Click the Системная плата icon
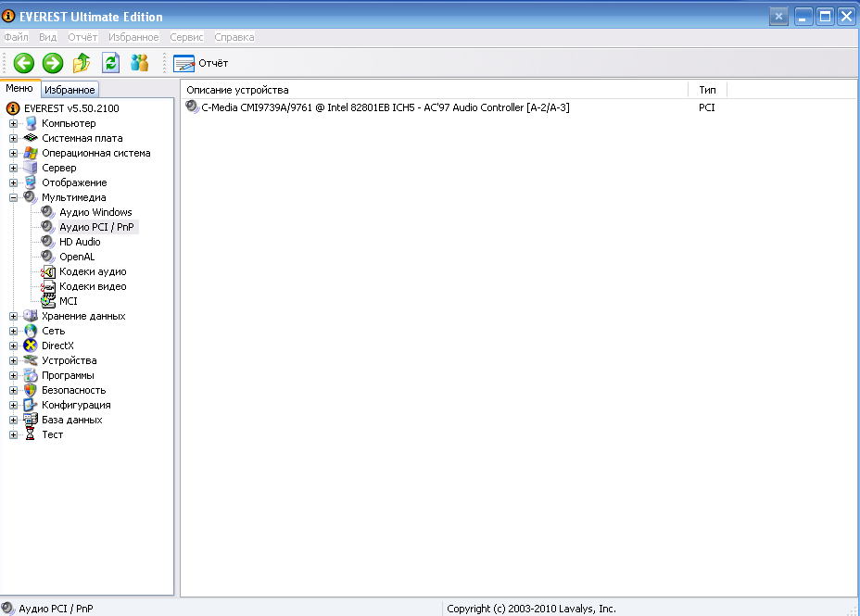Image resolution: width=860 pixels, height=616 pixels. tap(31, 138)
